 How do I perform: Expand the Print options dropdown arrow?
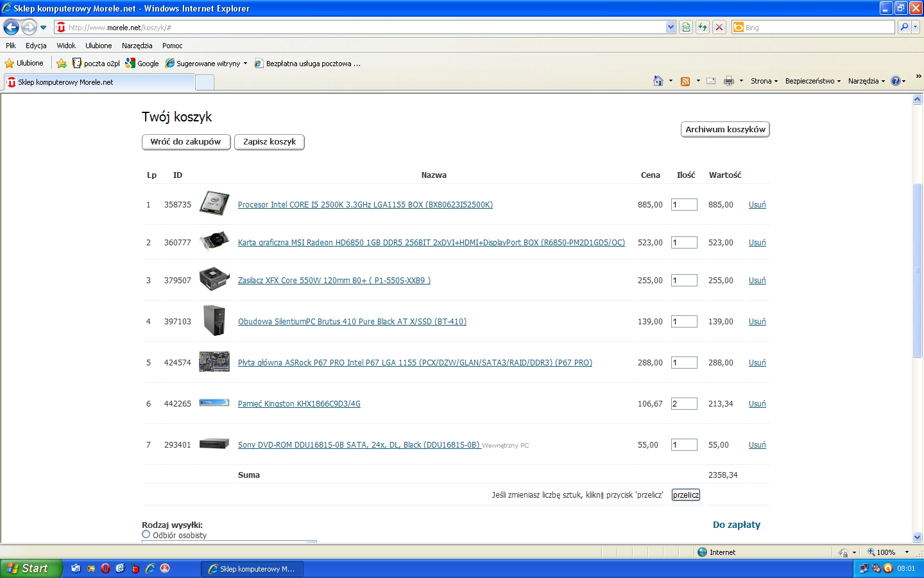click(741, 81)
